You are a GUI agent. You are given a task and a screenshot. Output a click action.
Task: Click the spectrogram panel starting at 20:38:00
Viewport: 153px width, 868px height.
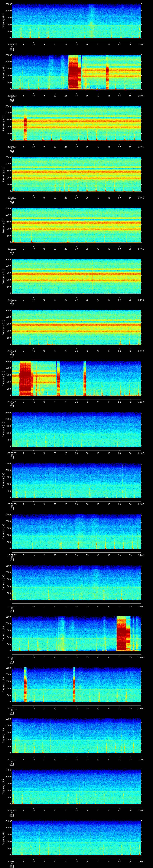click(77, 838)
